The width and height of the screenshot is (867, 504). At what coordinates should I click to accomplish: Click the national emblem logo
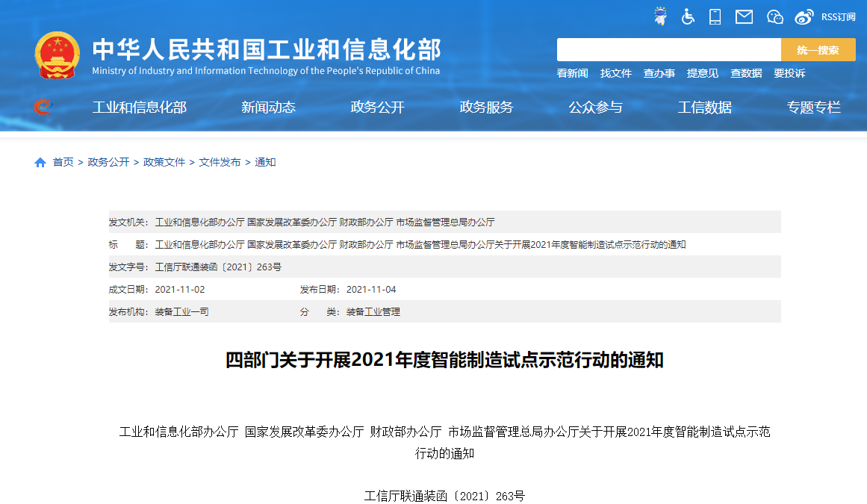58,55
